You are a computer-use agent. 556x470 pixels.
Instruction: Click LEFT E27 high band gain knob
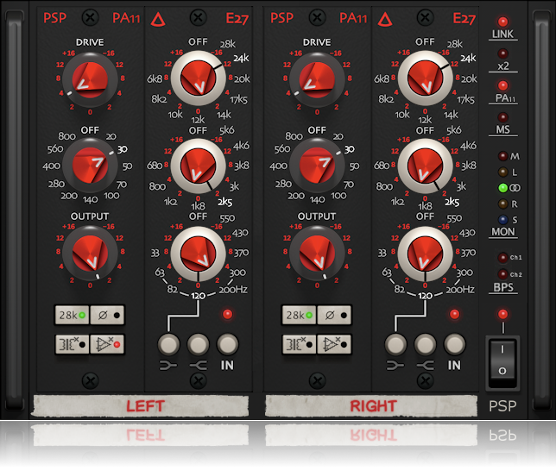coord(198,78)
